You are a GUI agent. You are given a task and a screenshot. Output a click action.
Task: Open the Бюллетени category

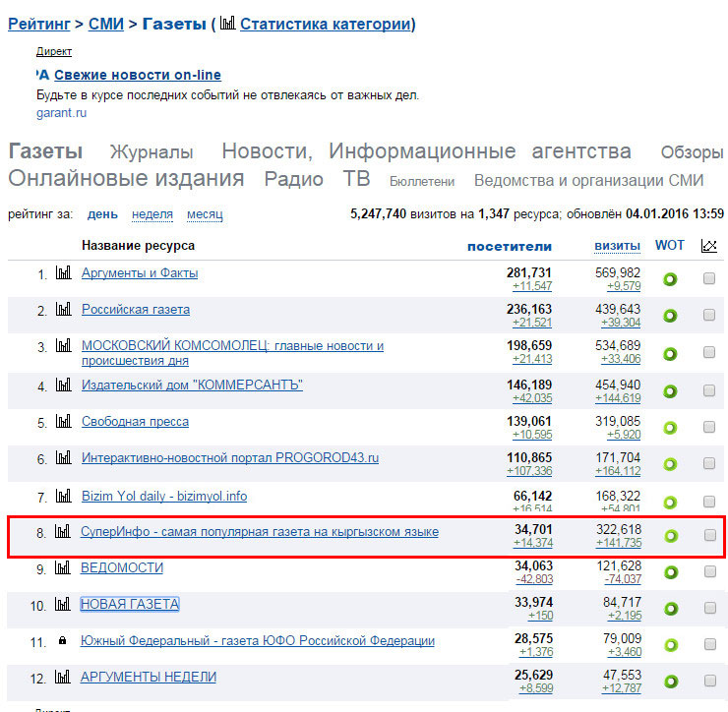point(422,182)
